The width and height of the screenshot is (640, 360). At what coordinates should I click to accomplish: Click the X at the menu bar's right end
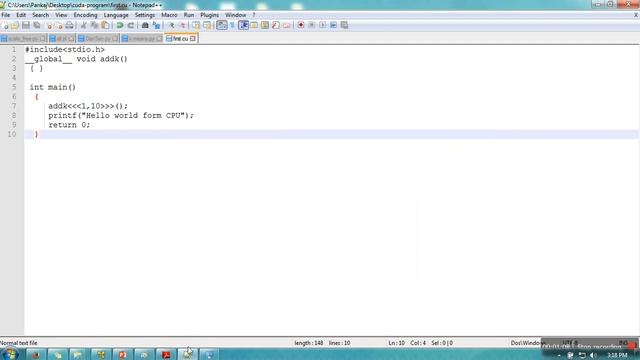636,15
